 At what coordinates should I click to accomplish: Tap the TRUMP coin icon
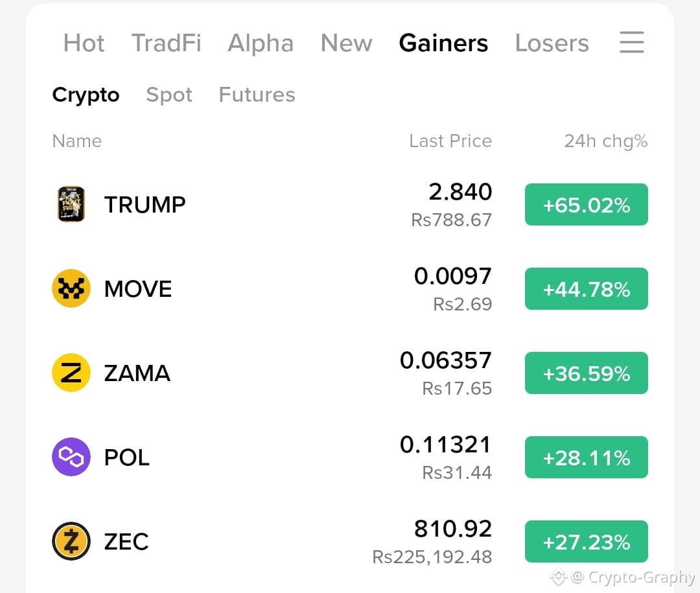tap(71, 204)
